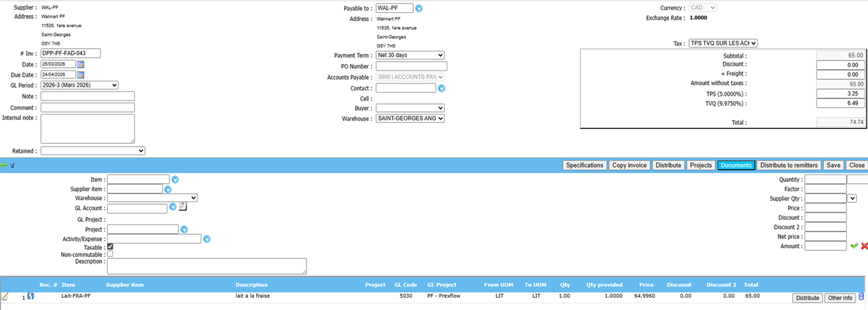Cancel the line with red X

pos(864,246)
